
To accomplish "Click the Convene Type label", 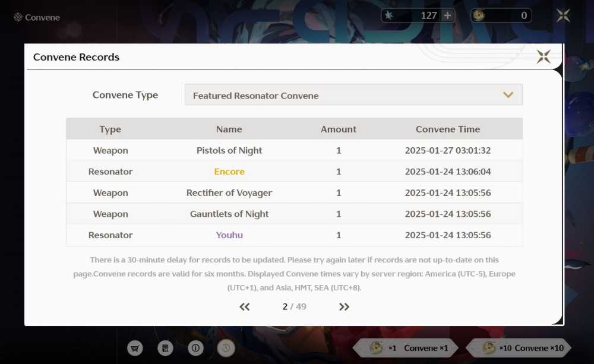I will (x=125, y=94).
